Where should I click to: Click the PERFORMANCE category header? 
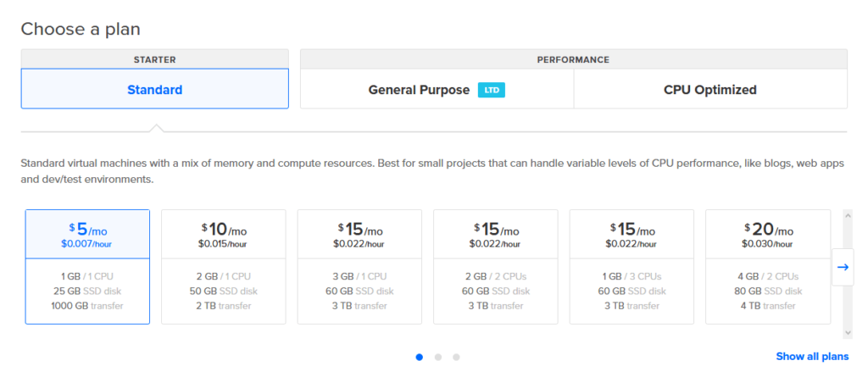click(573, 59)
